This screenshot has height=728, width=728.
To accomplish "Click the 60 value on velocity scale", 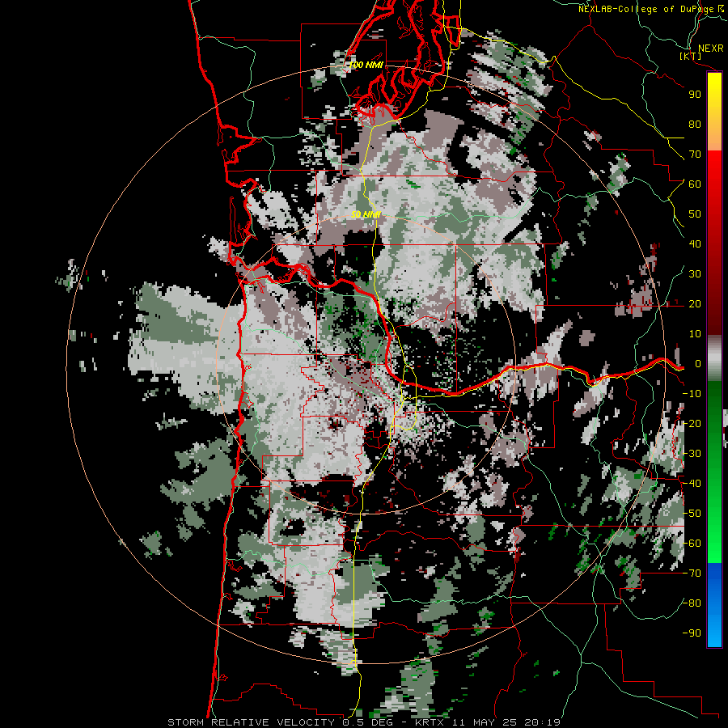I will 695,184.
